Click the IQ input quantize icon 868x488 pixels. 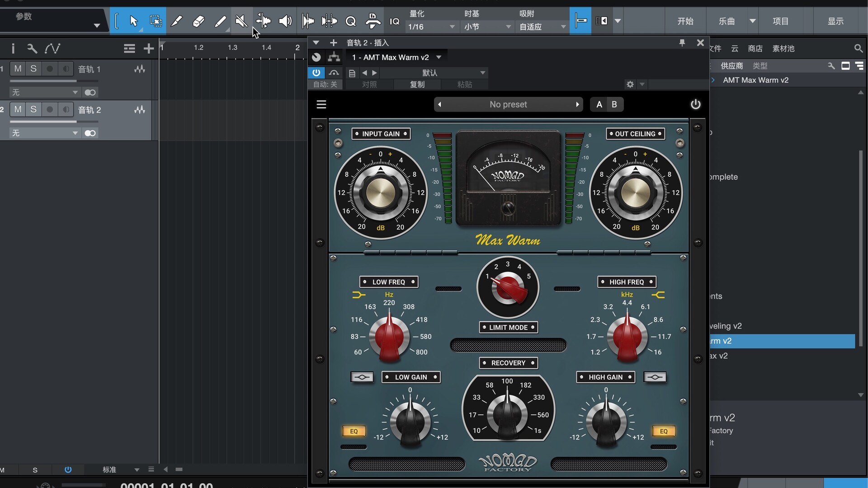point(394,21)
